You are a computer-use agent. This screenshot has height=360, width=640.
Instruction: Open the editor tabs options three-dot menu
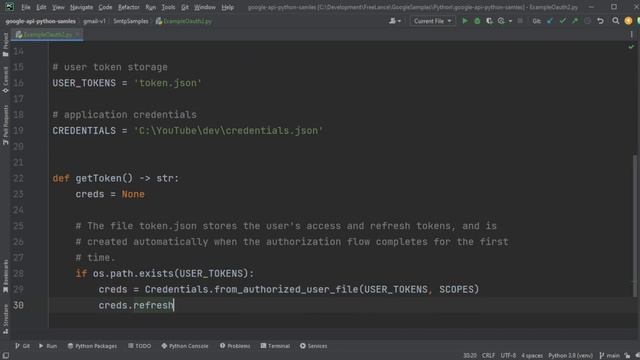click(631, 35)
